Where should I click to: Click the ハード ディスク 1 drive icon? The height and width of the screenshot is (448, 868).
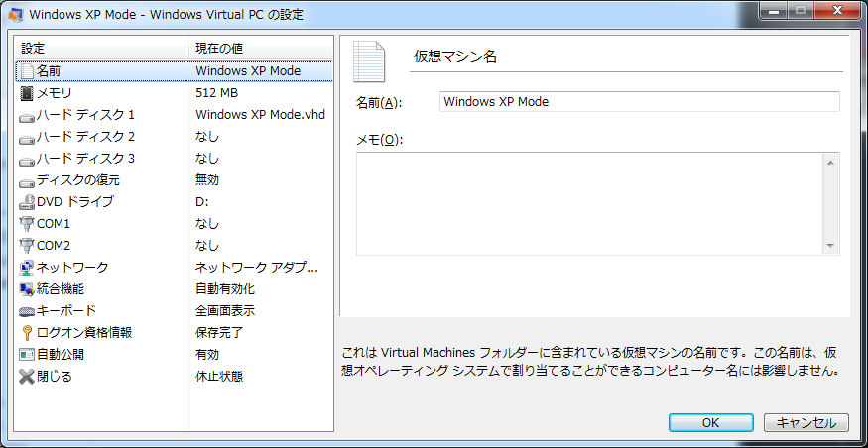27,117
